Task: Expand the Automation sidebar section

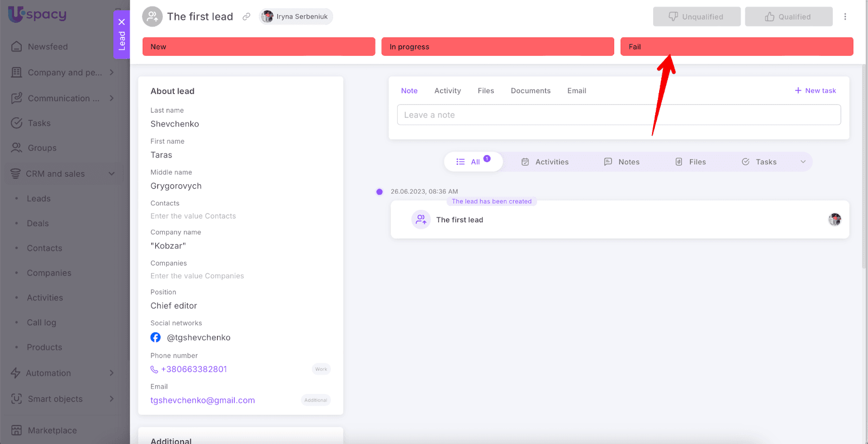Action: point(111,373)
